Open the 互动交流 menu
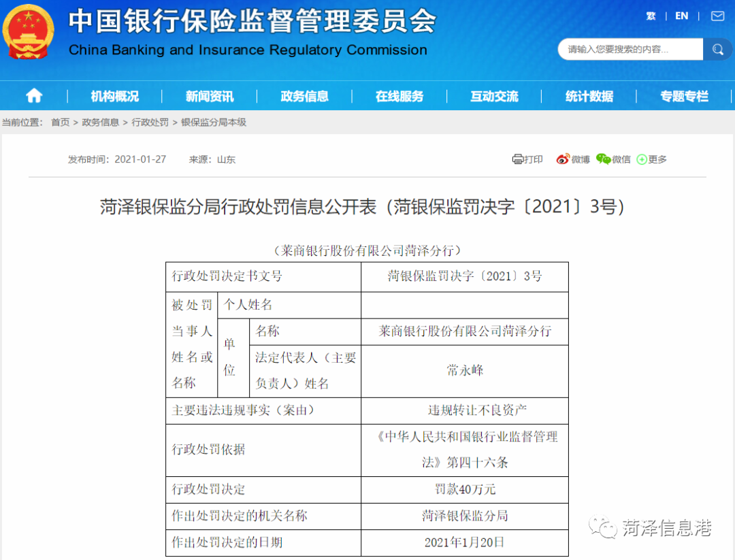The height and width of the screenshot is (560, 735). (495, 97)
